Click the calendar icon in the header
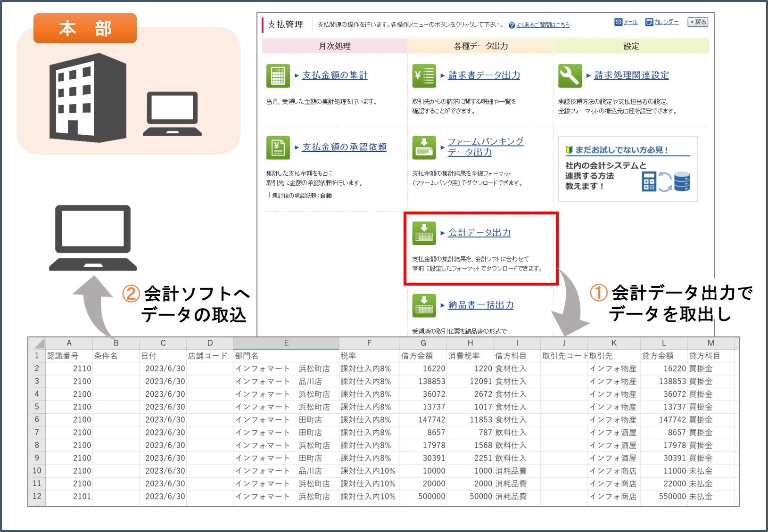Image resolution: width=768 pixels, height=532 pixels. (x=649, y=22)
